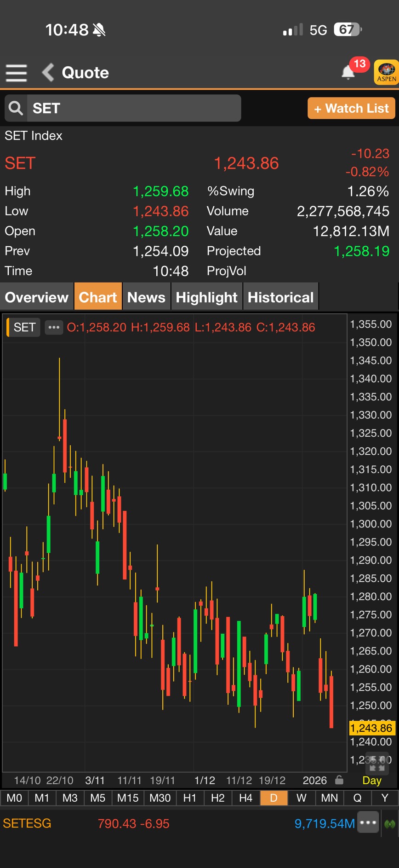Image resolution: width=399 pixels, height=868 pixels.
Task: Open the yellow Day interval selector
Action: tap(372, 780)
